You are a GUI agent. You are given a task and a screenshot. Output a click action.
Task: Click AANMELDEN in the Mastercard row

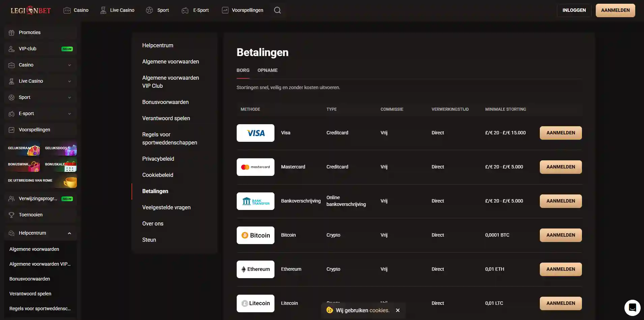[561, 167]
